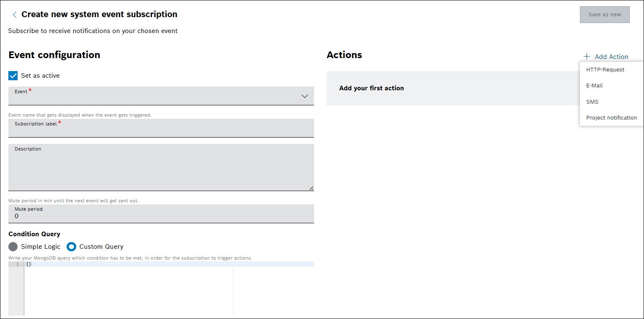Viewport: 644px width, 319px height.
Task: Focus the Subscription label input field
Action: tap(161, 130)
